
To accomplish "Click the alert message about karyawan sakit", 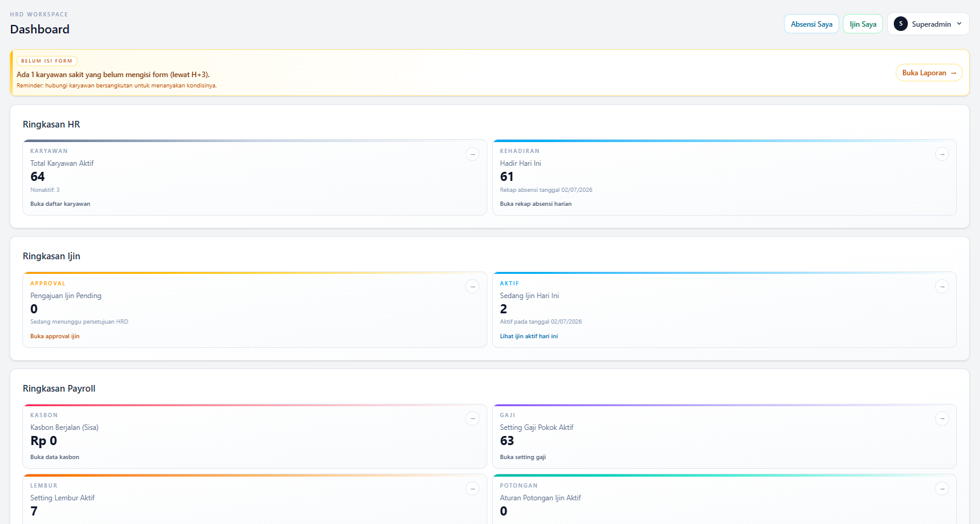I will pos(113,75).
